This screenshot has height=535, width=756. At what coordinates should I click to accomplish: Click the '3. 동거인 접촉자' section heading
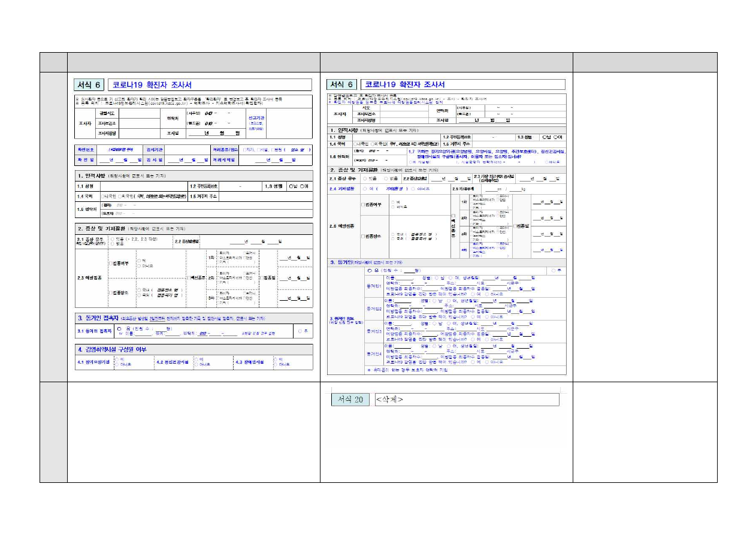(97, 318)
